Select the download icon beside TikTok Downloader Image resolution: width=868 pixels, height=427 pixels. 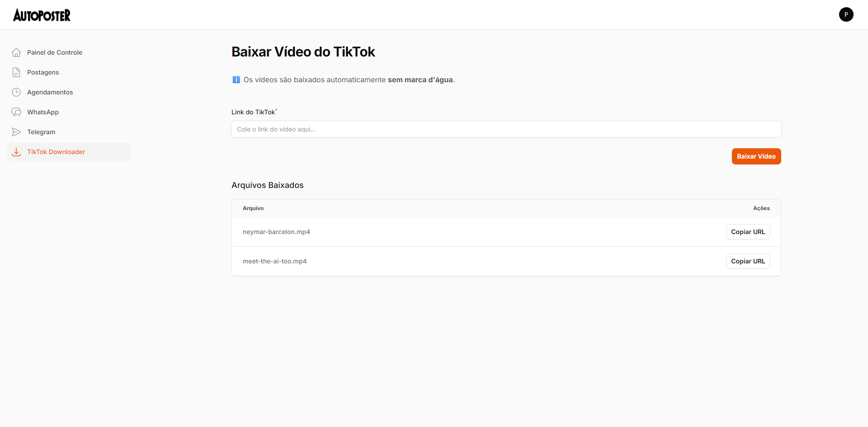pyautogui.click(x=16, y=152)
